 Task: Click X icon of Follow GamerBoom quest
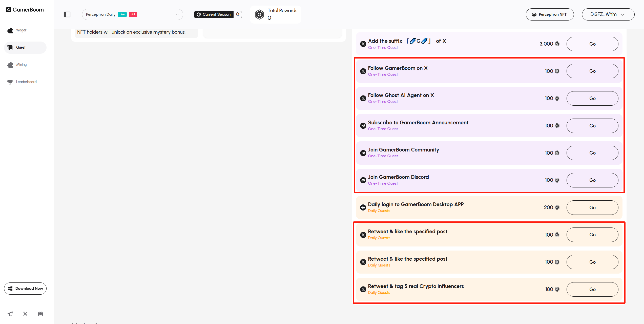click(363, 71)
